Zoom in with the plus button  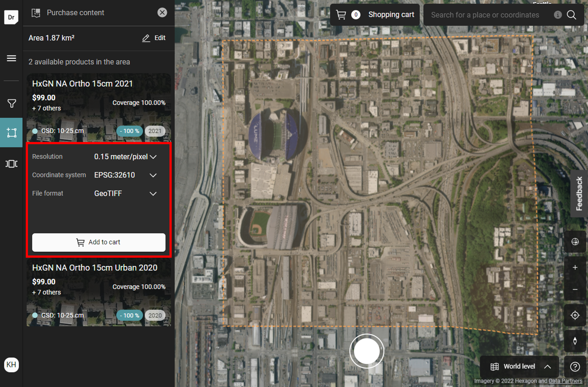click(575, 268)
